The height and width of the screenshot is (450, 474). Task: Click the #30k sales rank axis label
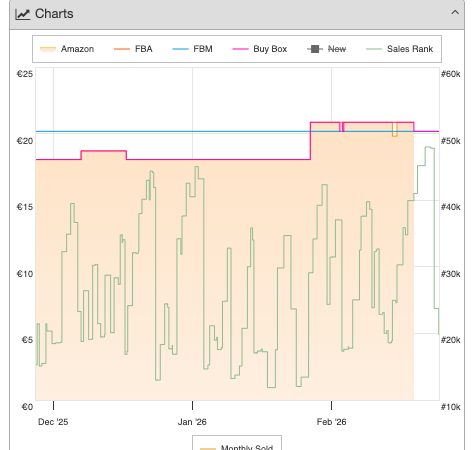tap(451, 274)
